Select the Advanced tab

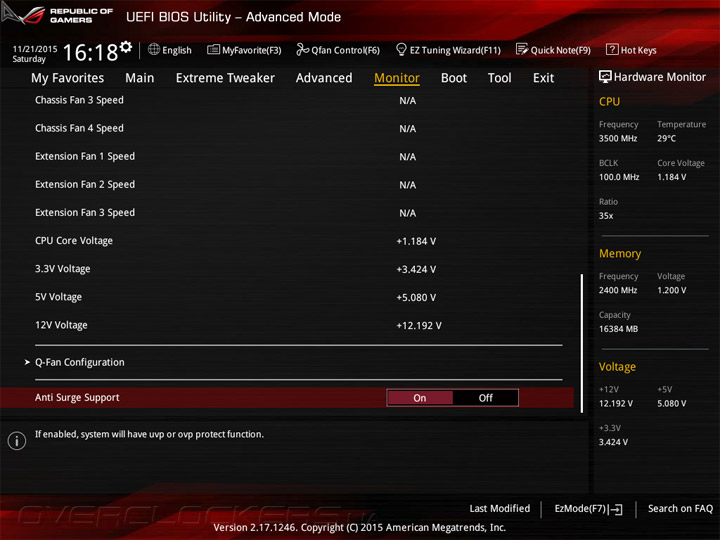324,78
